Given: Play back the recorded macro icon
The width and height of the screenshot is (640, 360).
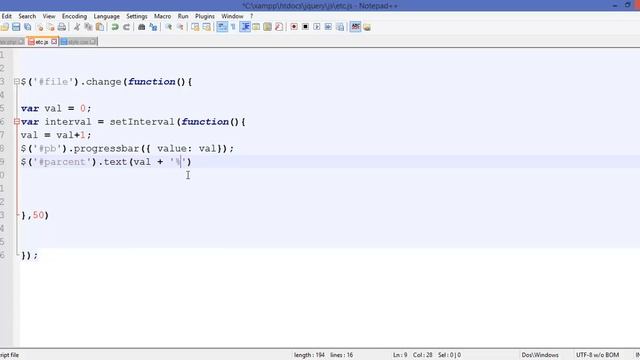Looking at the screenshot, I should (317, 27).
